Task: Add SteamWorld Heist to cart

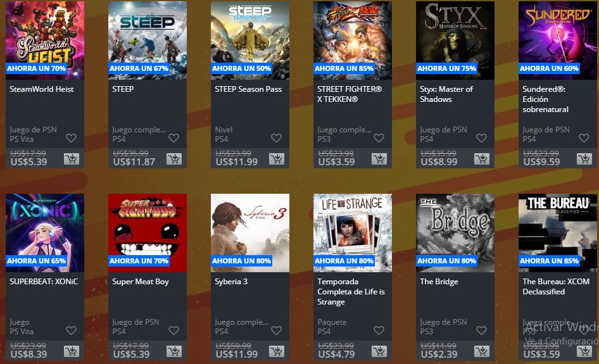Action: (72, 159)
